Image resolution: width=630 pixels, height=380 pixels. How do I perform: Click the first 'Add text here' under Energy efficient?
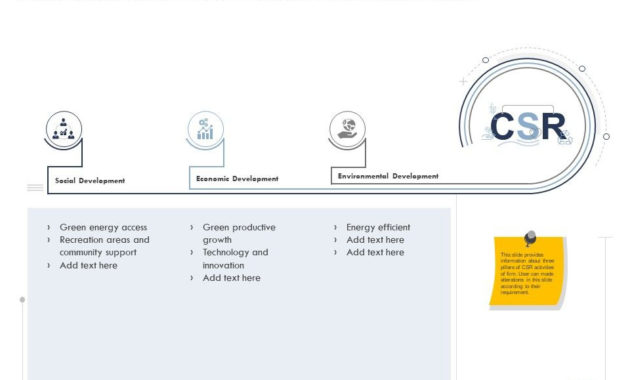point(375,240)
